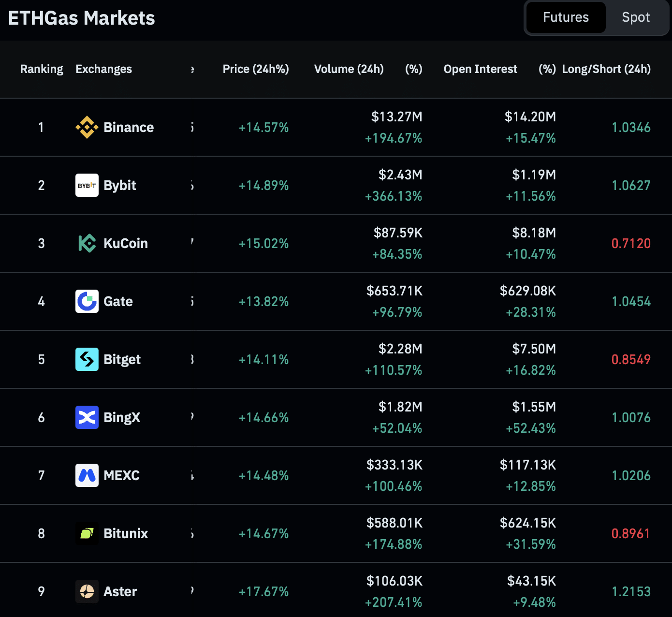Click the Binance logo icon

point(87,127)
